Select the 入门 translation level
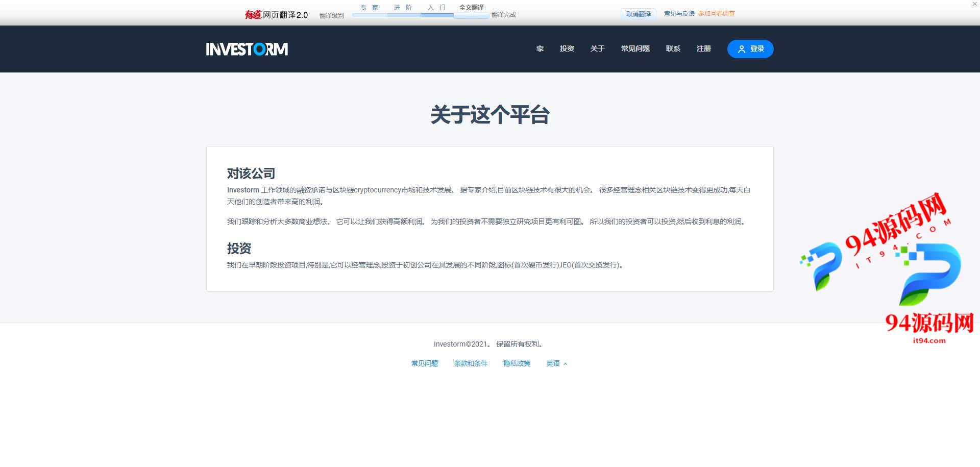The height and width of the screenshot is (467, 980). coord(436,8)
